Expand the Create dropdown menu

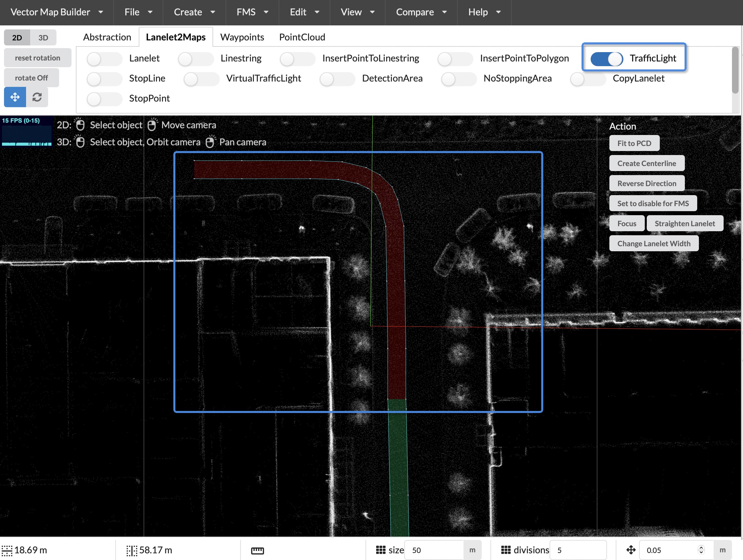194,12
